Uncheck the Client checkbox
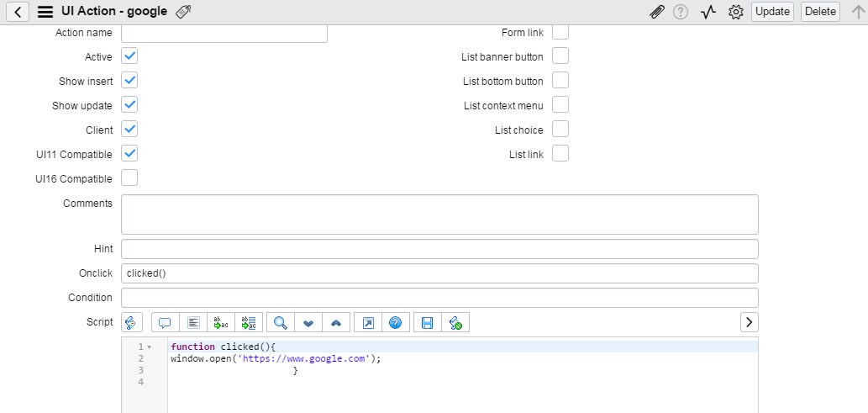 129,130
